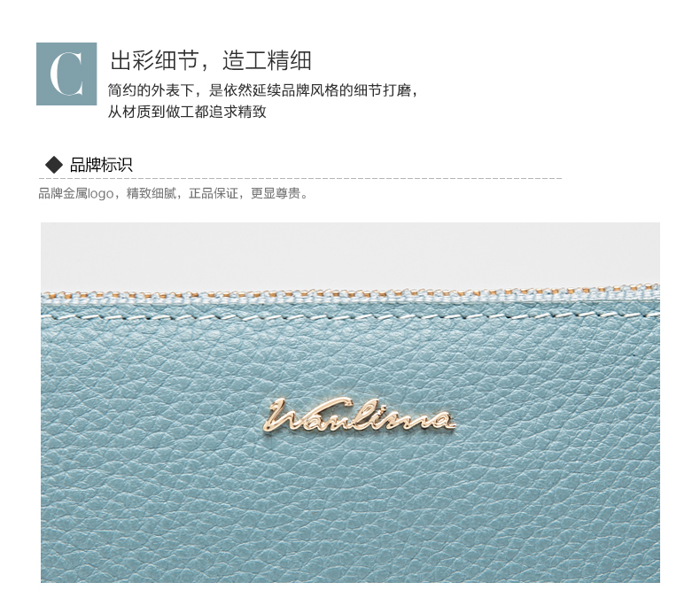700x606 pixels.
Task: Click the caption phrase 正品保证，更显尊贵
Action: [x=248, y=193]
